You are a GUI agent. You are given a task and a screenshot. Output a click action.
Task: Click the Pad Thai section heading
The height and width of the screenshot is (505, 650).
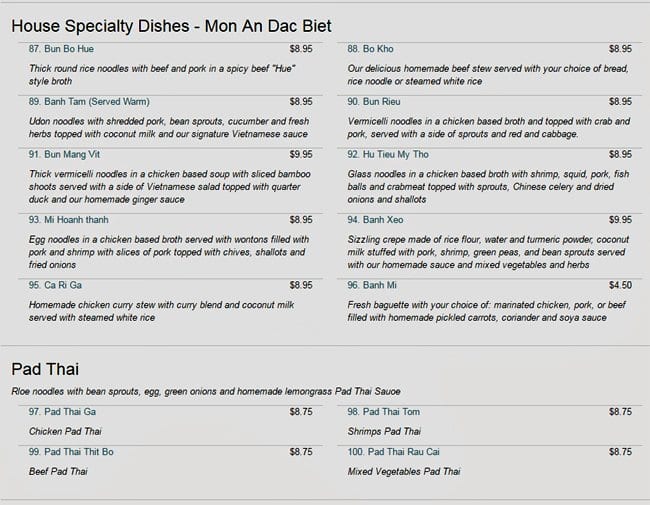45,367
